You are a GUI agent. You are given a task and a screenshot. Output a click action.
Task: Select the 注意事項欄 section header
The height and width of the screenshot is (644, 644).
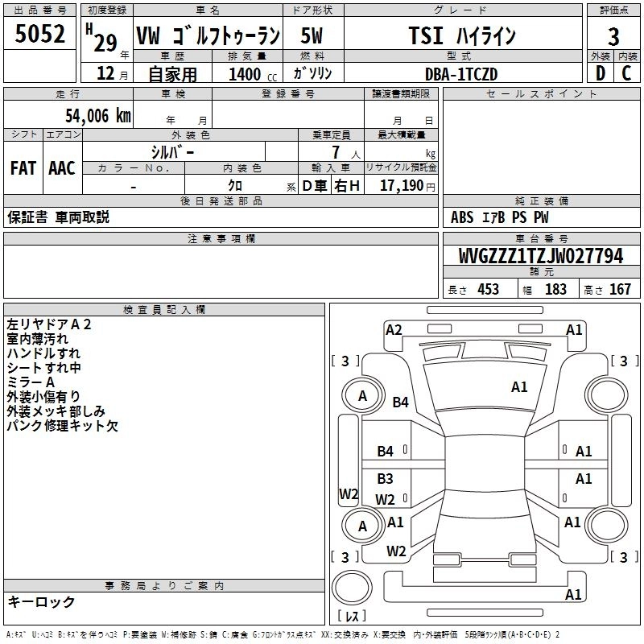[221, 238]
